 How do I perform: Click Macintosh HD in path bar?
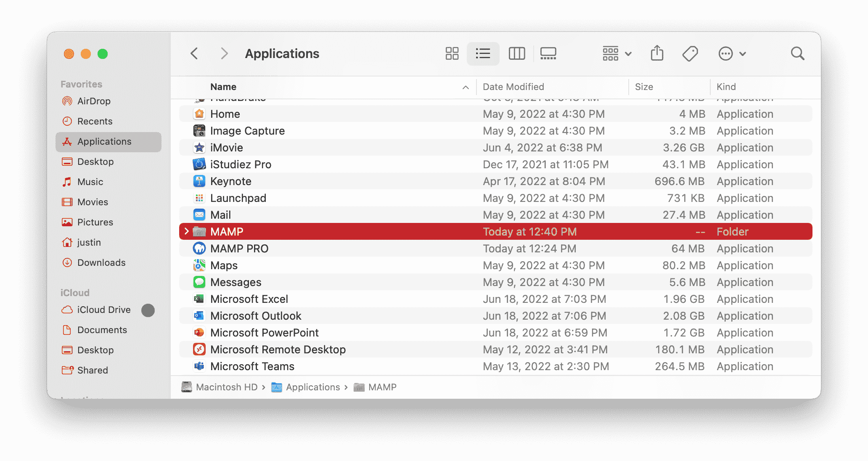(226, 387)
